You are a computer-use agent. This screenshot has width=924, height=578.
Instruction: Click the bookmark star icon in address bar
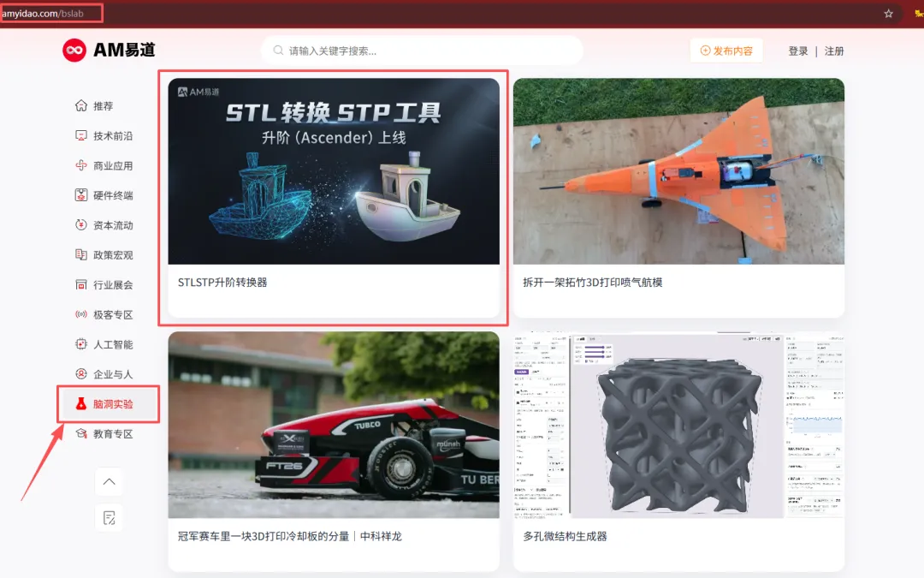(888, 14)
